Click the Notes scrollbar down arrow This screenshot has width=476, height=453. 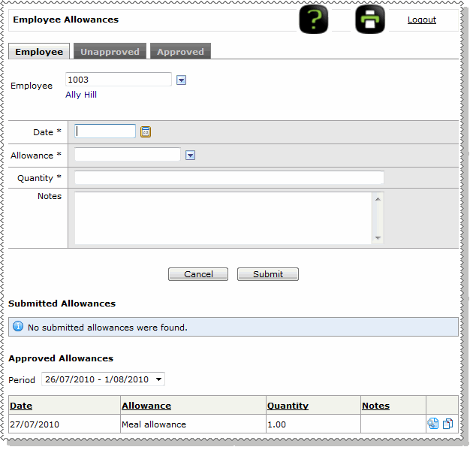(378, 238)
